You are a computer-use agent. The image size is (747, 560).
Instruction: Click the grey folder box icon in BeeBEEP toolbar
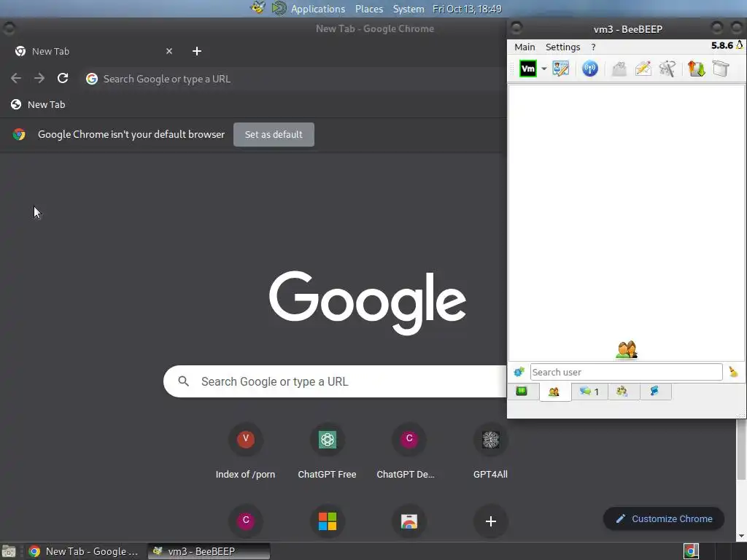click(721, 69)
